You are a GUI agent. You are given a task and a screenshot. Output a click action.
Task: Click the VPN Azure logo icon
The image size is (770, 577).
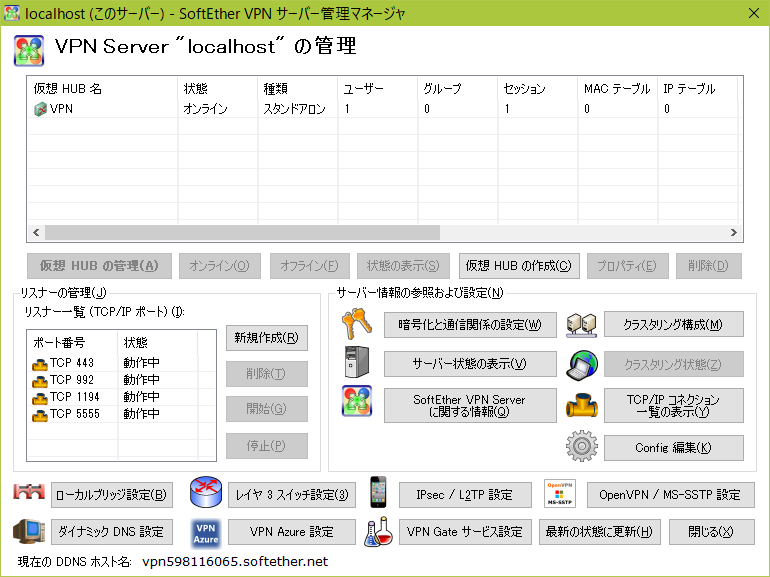206,534
